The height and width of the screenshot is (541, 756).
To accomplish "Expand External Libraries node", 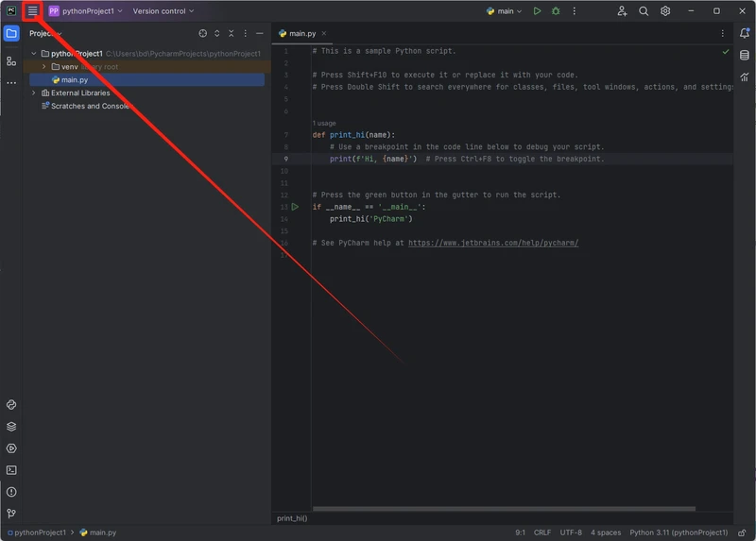I will click(x=34, y=93).
